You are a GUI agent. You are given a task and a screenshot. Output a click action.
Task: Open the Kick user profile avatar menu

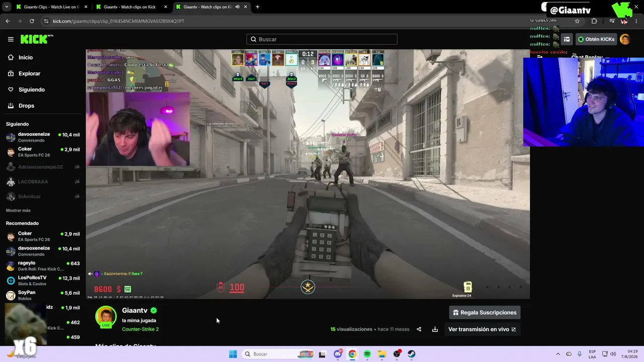pos(625,39)
